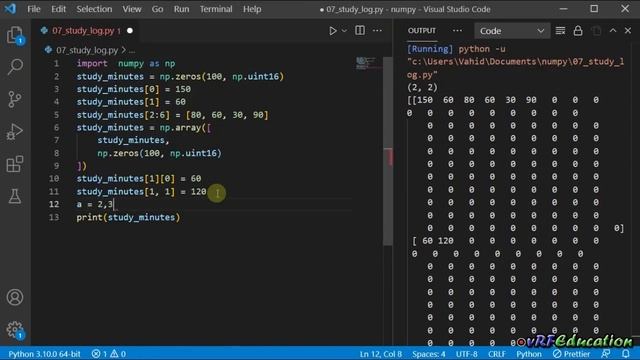Open the Edit menu
This screenshot has height=360, width=640.
point(58,9)
